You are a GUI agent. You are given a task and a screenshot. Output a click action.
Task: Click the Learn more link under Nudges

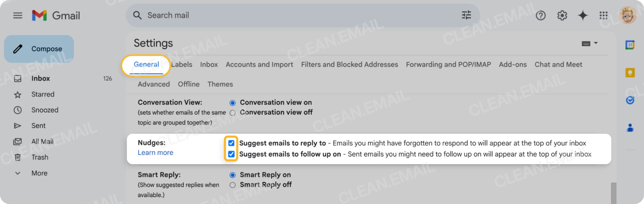(x=156, y=152)
